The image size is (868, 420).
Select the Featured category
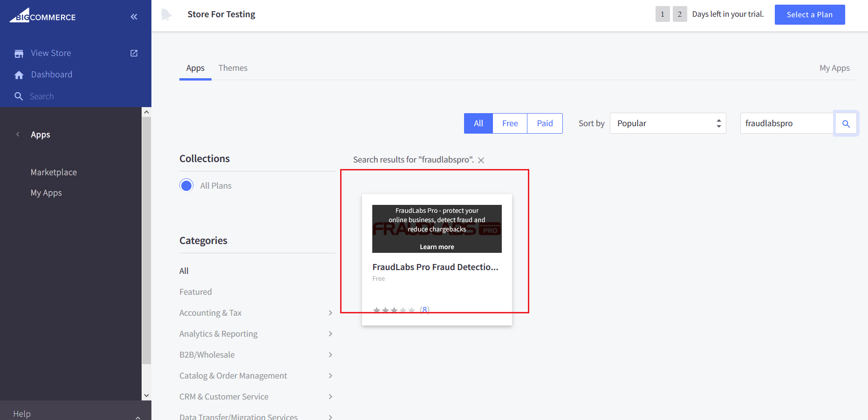tap(196, 292)
